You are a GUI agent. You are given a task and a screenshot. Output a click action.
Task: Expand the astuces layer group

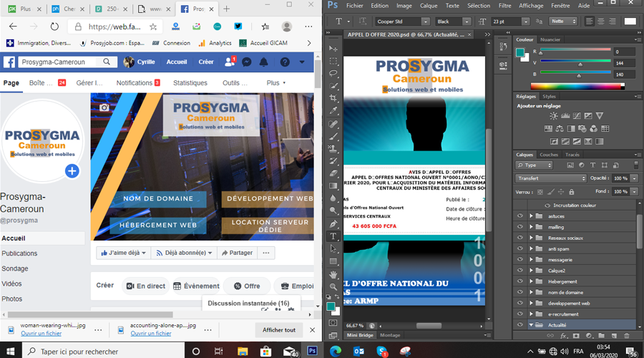531,216
